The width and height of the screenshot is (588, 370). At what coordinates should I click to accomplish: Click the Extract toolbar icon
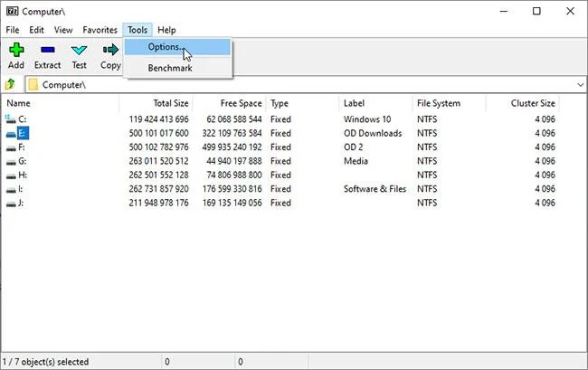[x=48, y=50]
